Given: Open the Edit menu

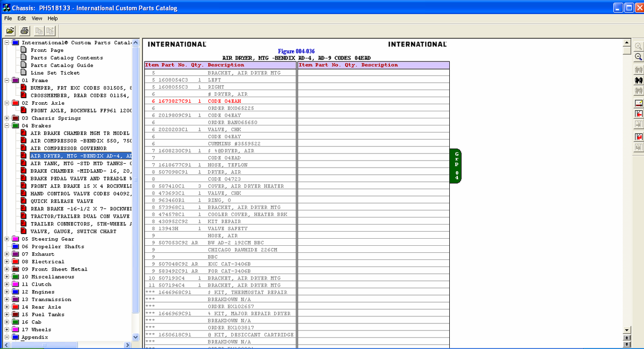Looking at the screenshot, I should pos(22,18).
